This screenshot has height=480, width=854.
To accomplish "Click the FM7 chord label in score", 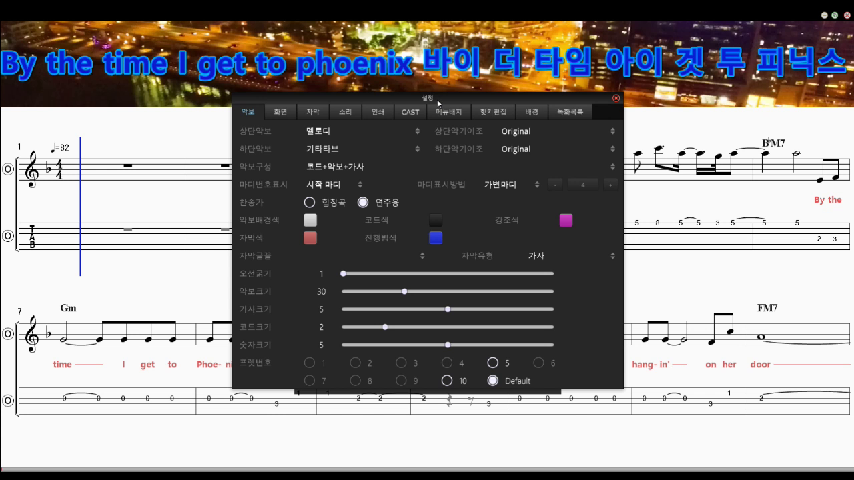I will point(767,308).
